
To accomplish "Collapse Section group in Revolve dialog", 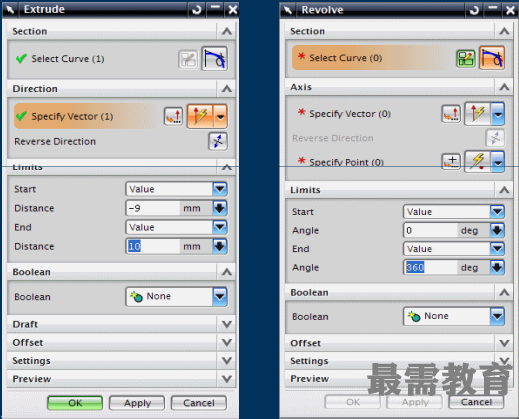I will coord(504,31).
